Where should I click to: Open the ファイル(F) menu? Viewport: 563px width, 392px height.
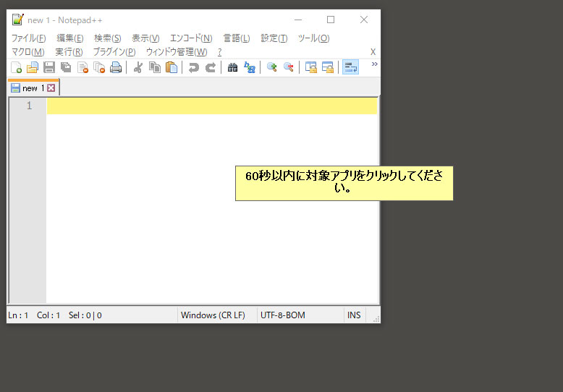pos(29,38)
